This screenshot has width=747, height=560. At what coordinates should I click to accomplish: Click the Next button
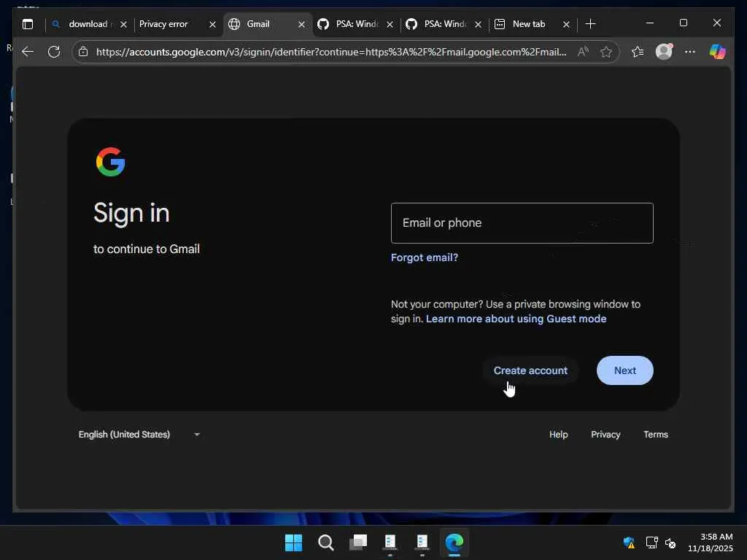[x=624, y=370]
